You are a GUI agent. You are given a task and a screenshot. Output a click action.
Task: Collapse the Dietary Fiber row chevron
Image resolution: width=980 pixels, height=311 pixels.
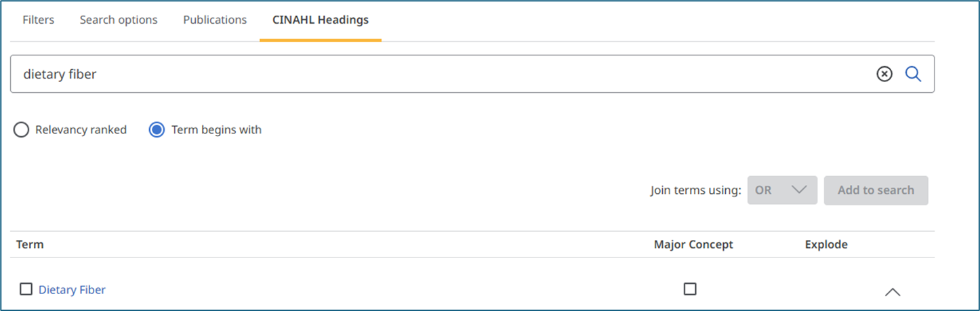(893, 292)
